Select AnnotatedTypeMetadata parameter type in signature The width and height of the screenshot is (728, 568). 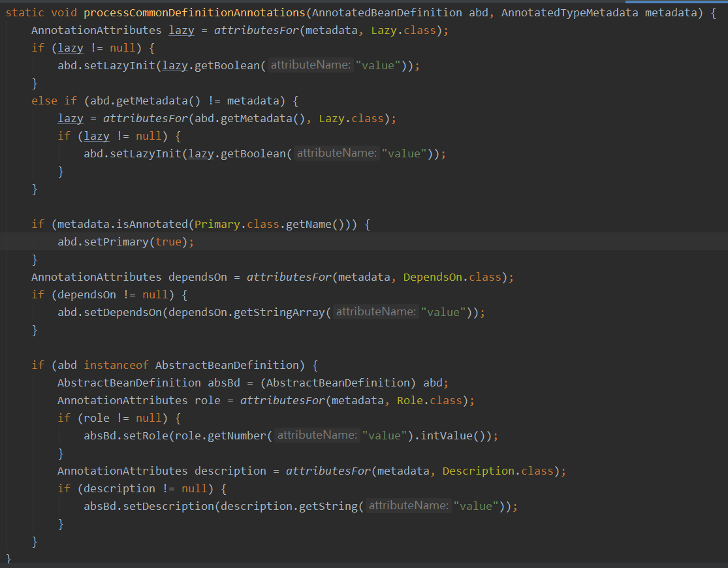(x=570, y=12)
